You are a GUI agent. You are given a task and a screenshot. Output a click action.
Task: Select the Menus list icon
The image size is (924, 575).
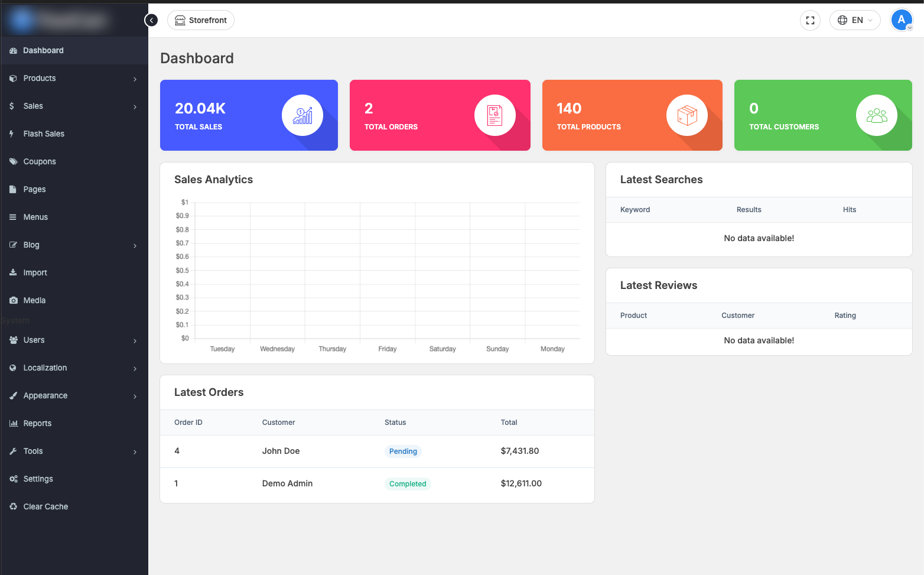tap(12, 217)
